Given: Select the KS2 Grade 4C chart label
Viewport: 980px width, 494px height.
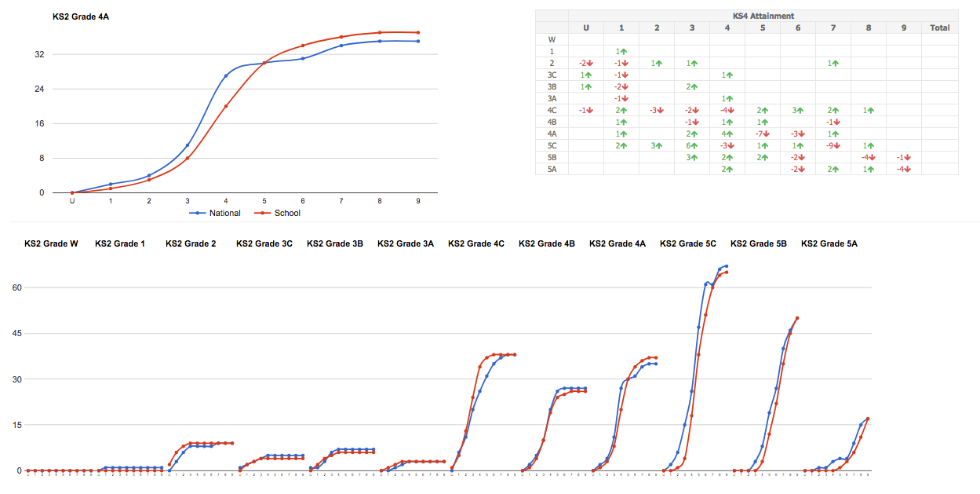Looking at the screenshot, I should [x=475, y=243].
